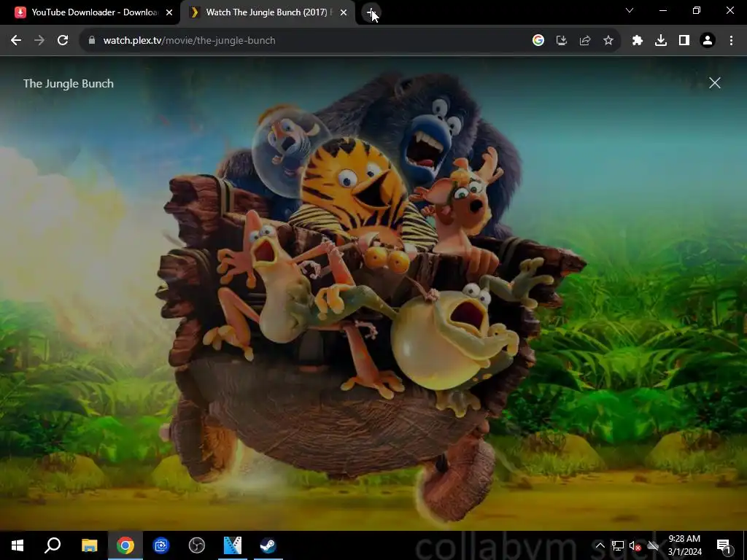
Task: Open the Extensions puzzle menu
Action: coord(638,41)
